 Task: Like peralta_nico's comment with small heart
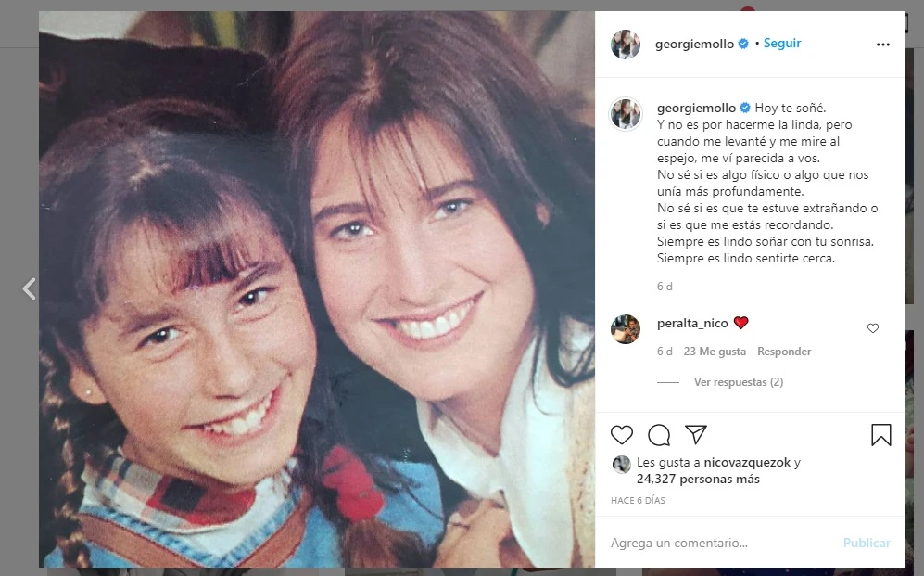click(872, 328)
